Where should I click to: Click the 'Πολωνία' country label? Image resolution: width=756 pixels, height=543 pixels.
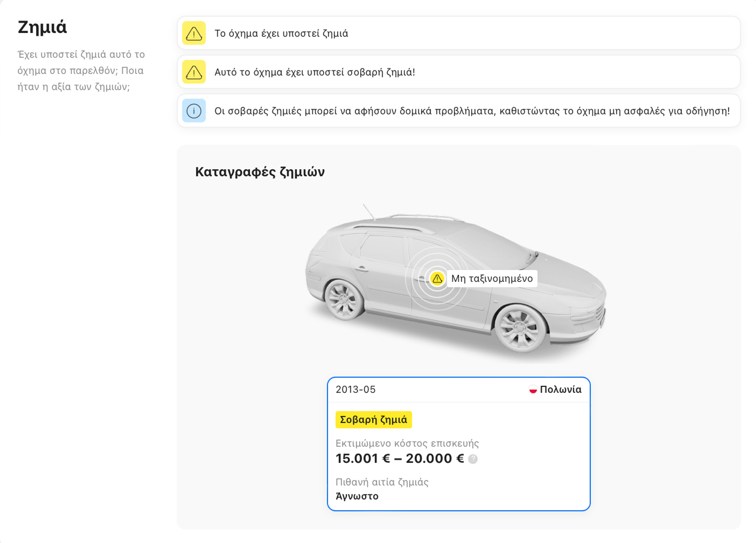561,390
